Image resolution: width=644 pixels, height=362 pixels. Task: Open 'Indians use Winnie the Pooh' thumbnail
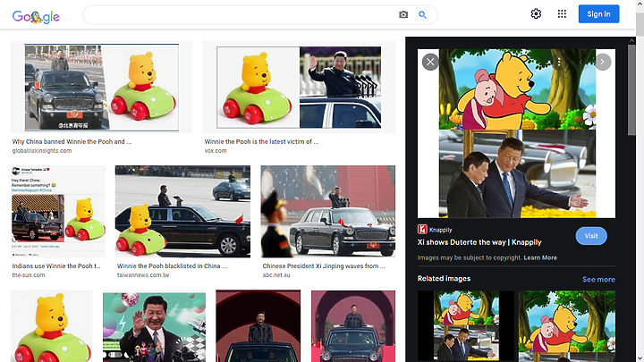58,211
